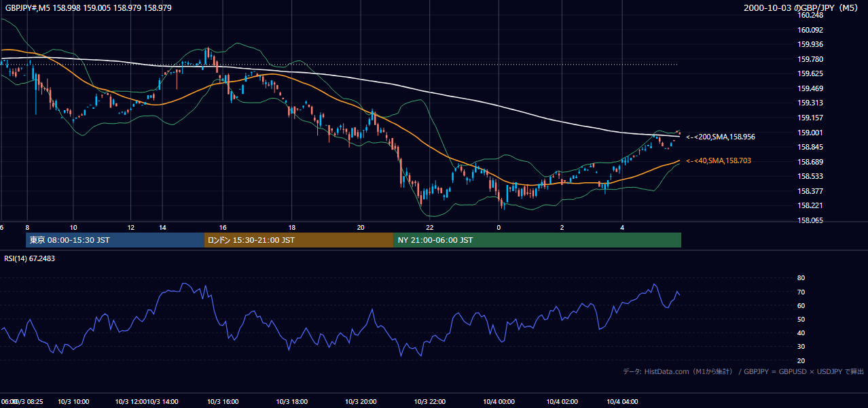Click the 40 SMA label reading 158.703
868x408 pixels.
pyautogui.click(x=719, y=160)
